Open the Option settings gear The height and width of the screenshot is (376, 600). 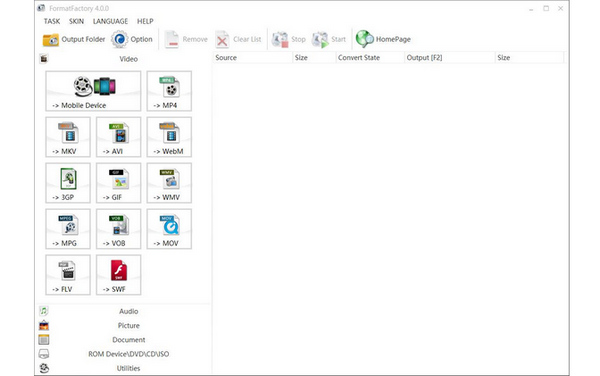pyautogui.click(x=132, y=39)
